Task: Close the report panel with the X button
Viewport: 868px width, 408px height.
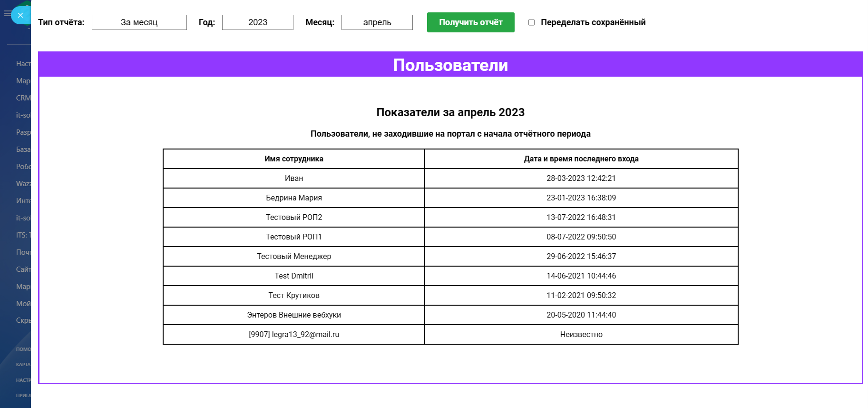Action: tap(20, 15)
